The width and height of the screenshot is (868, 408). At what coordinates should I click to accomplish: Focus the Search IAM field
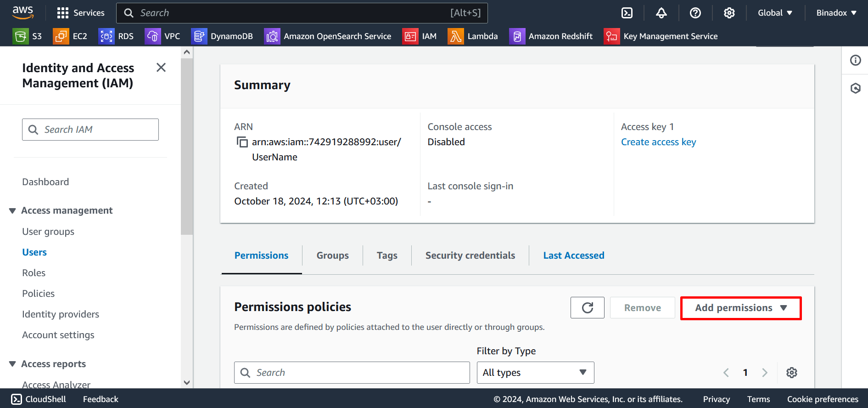(x=90, y=130)
